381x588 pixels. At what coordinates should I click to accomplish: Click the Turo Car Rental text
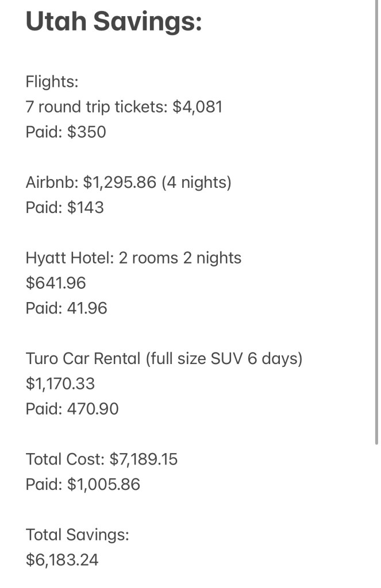(x=83, y=359)
